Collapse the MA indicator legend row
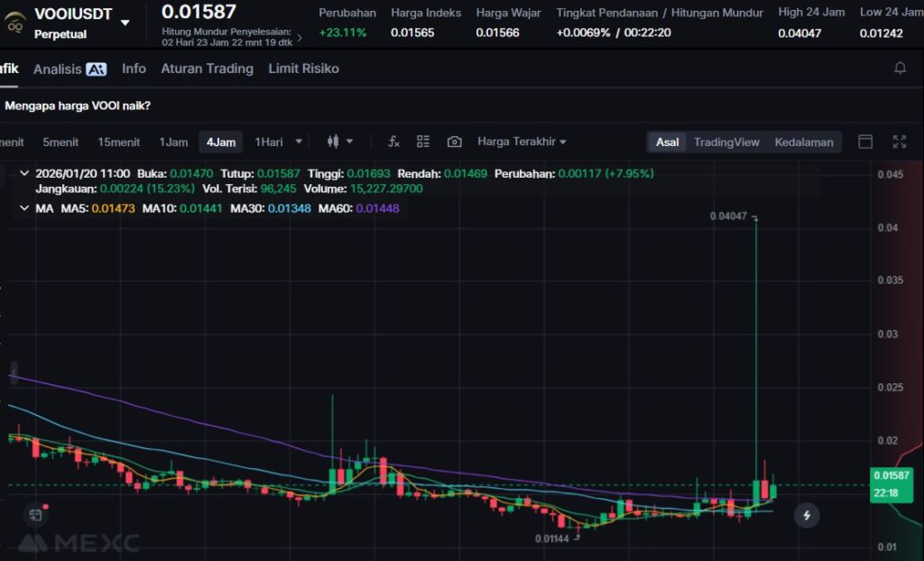This screenshot has width=924, height=561. tap(23, 208)
